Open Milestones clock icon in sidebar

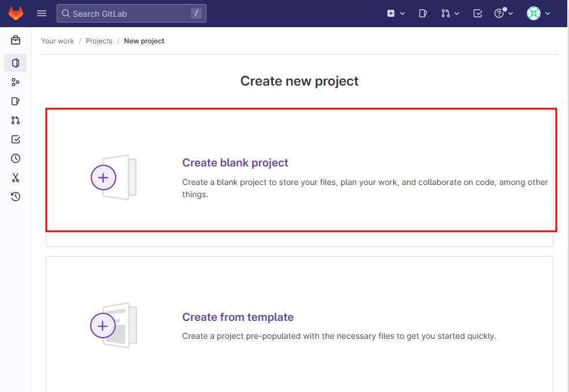[16, 158]
